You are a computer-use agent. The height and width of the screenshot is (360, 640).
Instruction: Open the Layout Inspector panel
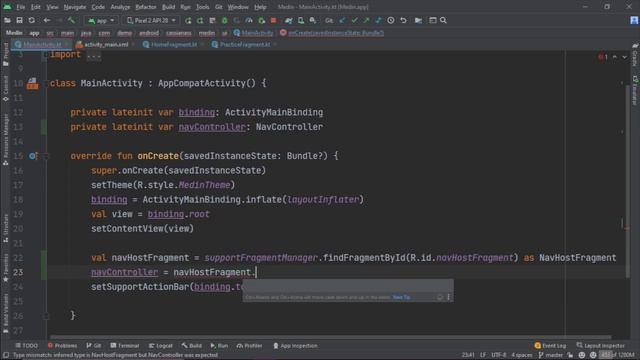600,346
